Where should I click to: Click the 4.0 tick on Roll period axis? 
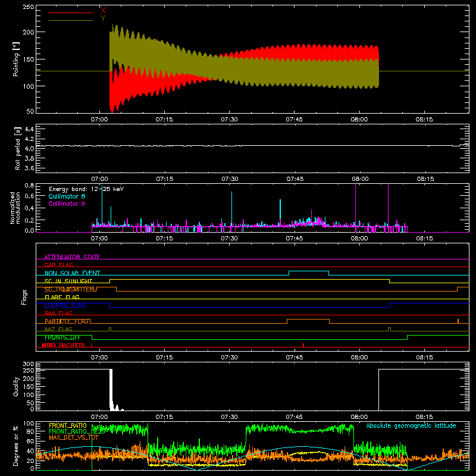(29, 149)
